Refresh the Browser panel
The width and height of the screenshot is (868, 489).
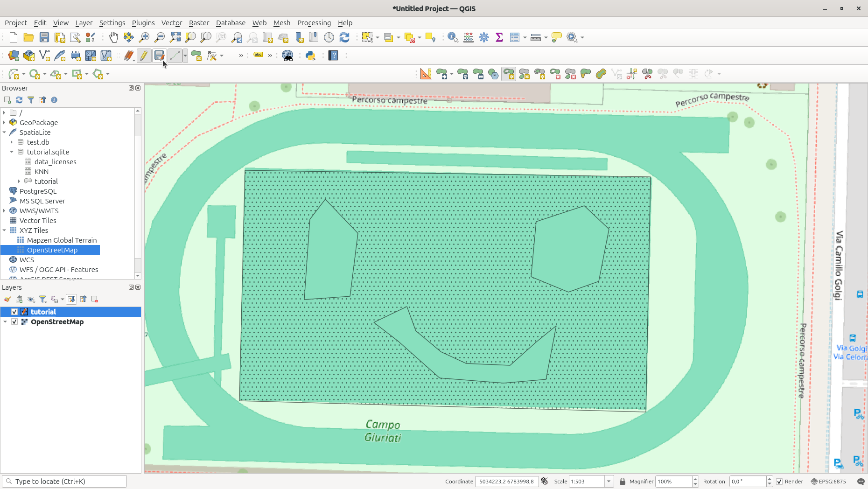[x=19, y=100]
